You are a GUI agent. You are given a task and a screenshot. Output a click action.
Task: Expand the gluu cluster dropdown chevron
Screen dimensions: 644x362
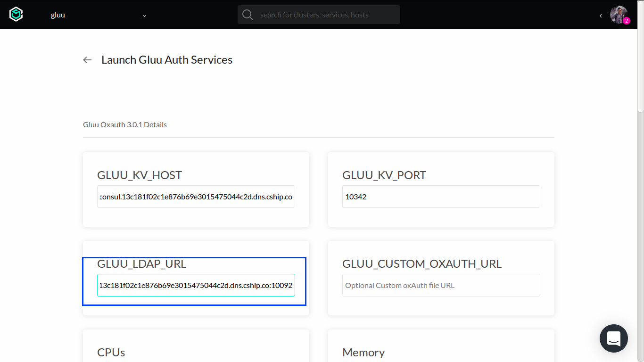coord(144,16)
